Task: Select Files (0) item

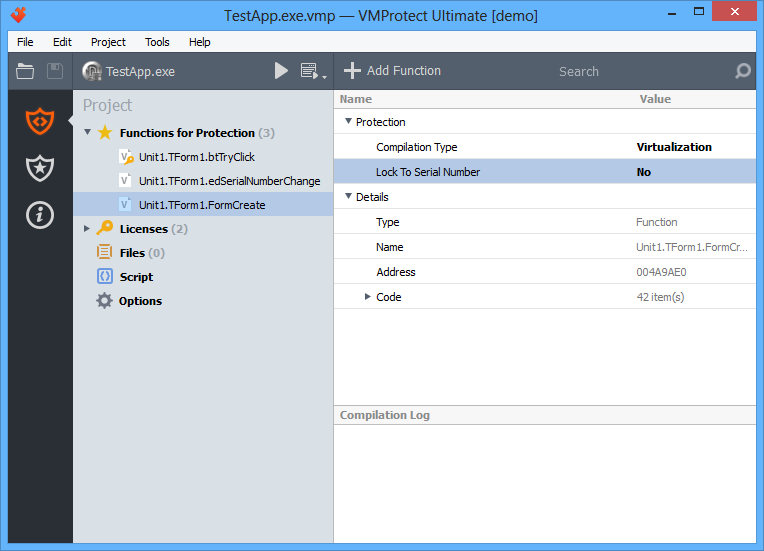Action: pyautogui.click(x=142, y=253)
